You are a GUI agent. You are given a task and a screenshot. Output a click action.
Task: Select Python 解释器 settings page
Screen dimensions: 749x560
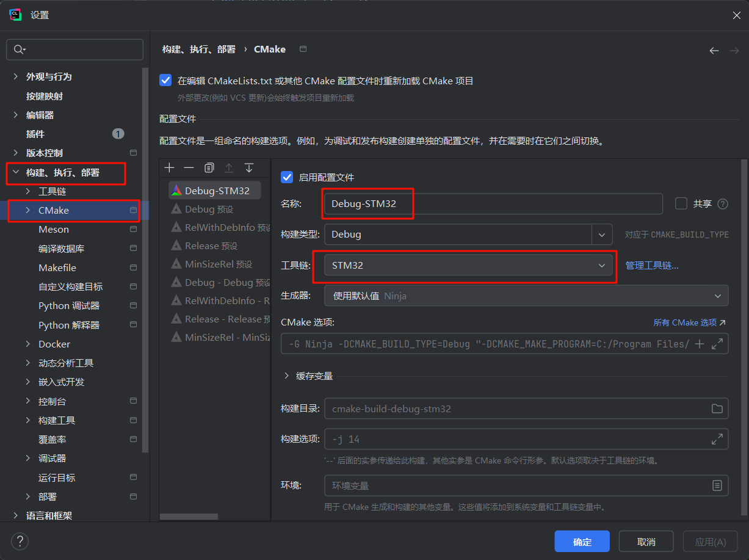[x=69, y=325]
